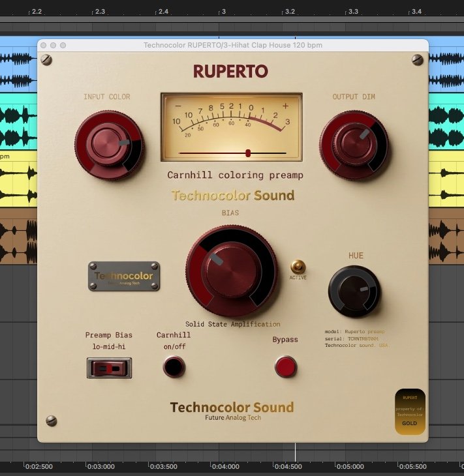Toggle the Preamp Bias lo-mid-hi switch
This screenshot has width=464, height=476.
[x=109, y=368]
